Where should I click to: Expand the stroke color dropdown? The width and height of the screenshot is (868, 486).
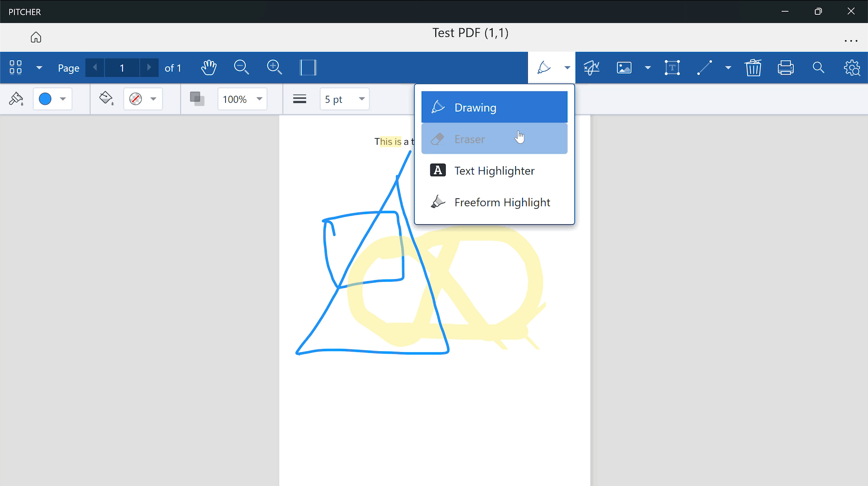point(63,99)
